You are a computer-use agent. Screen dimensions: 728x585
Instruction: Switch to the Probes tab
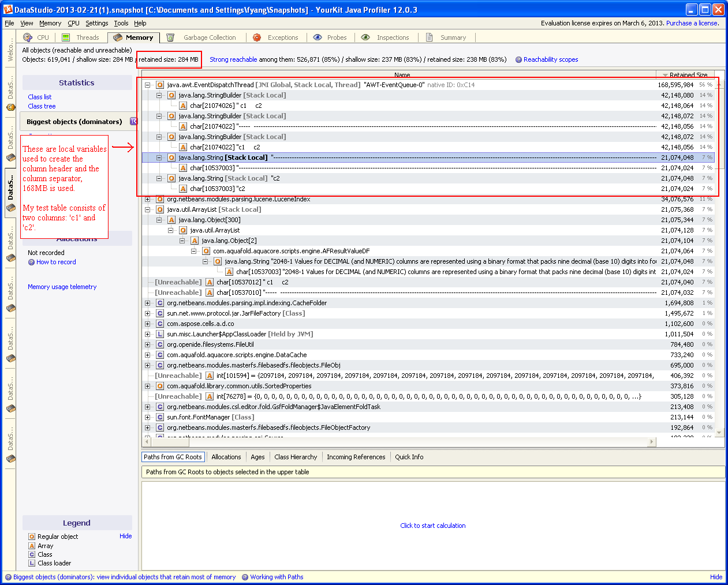click(x=330, y=37)
